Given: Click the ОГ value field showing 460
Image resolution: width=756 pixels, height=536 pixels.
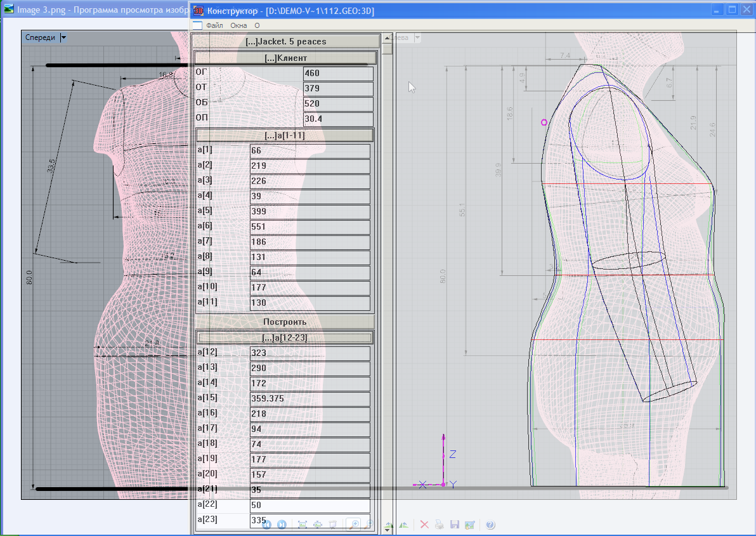Looking at the screenshot, I should tap(337, 74).
